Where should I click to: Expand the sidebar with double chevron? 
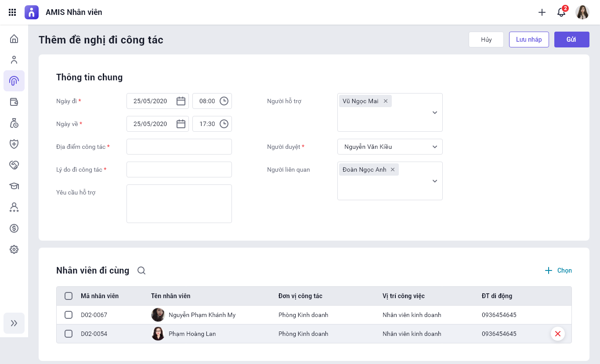[14, 323]
